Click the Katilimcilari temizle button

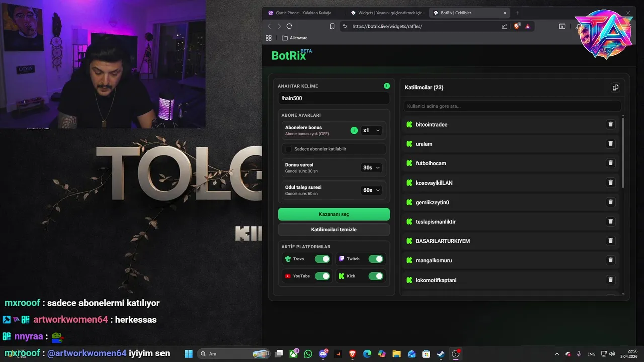334,229
